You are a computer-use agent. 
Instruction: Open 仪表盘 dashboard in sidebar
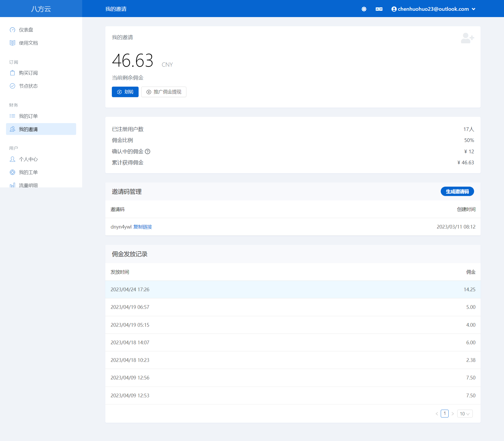pyautogui.click(x=26, y=30)
